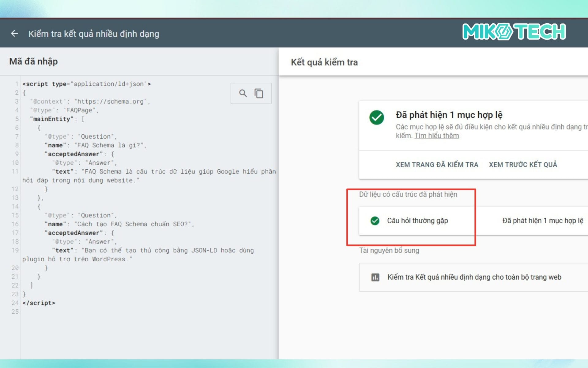Click the page title Kiểm tra kết quả nhiều định dạng

(94, 34)
